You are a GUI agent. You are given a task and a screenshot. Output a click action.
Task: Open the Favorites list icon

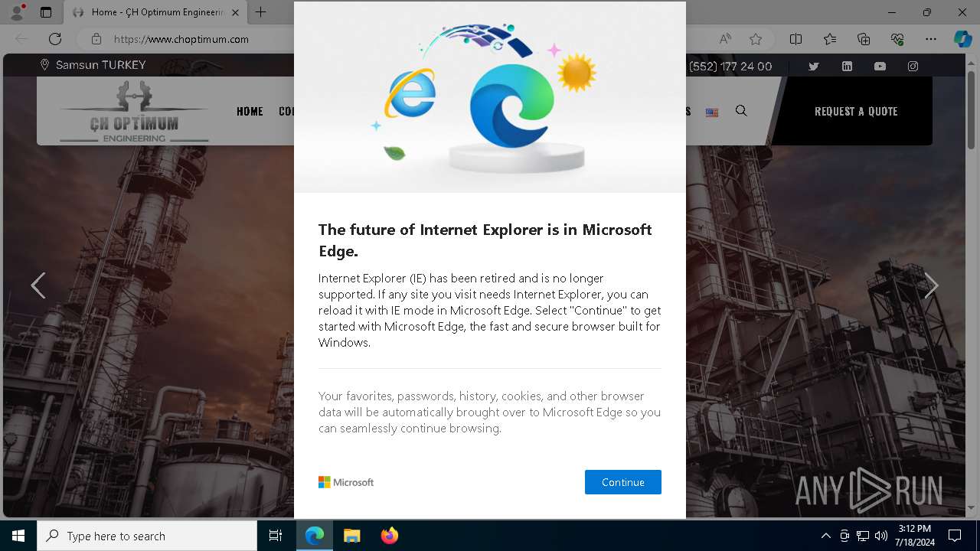[x=830, y=39]
